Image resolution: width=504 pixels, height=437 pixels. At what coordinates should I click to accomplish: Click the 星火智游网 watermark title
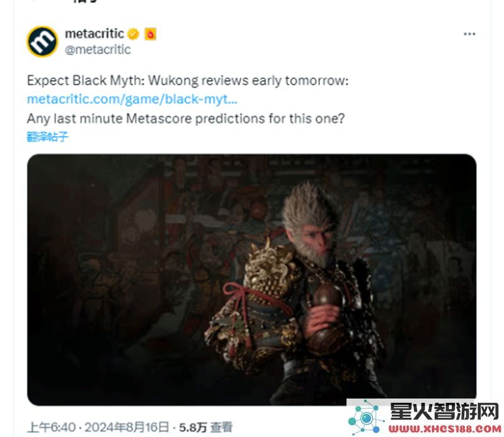(x=444, y=411)
